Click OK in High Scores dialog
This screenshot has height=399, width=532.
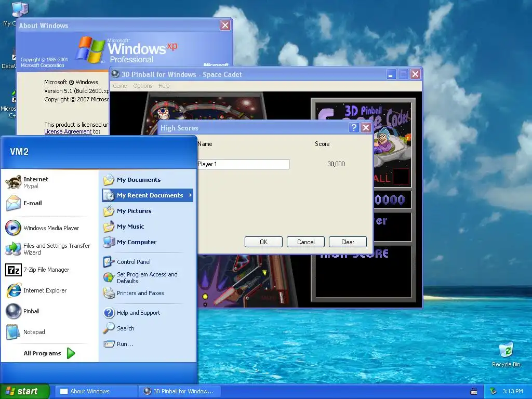(263, 242)
